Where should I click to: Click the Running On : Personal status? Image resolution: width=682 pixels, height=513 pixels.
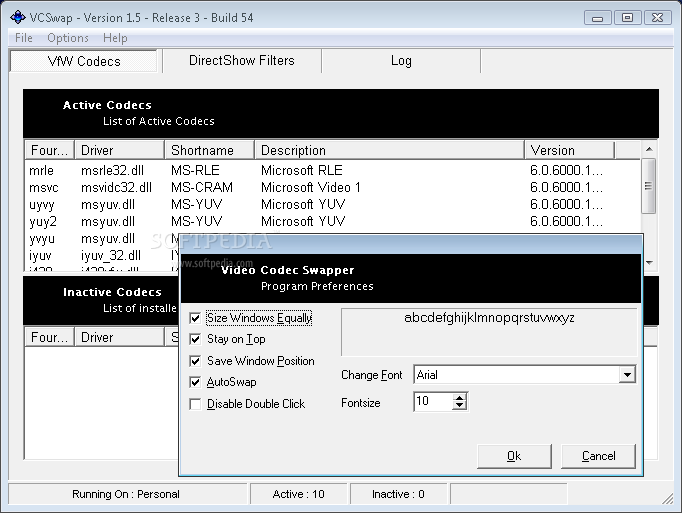[126, 494]
